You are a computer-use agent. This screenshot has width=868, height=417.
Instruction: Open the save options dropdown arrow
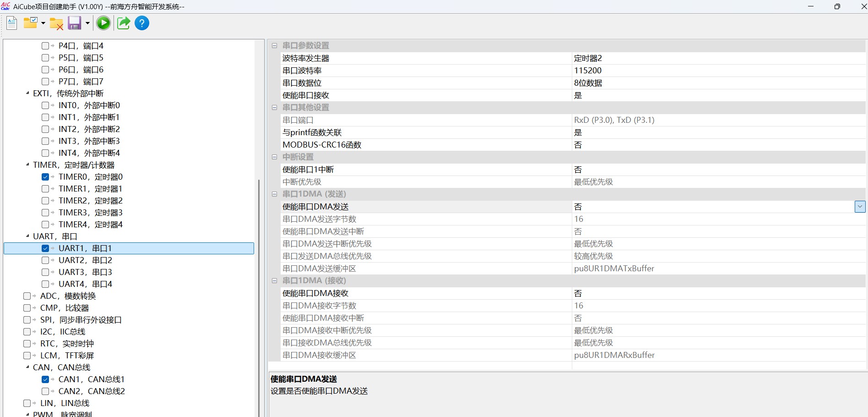[87, 23]
